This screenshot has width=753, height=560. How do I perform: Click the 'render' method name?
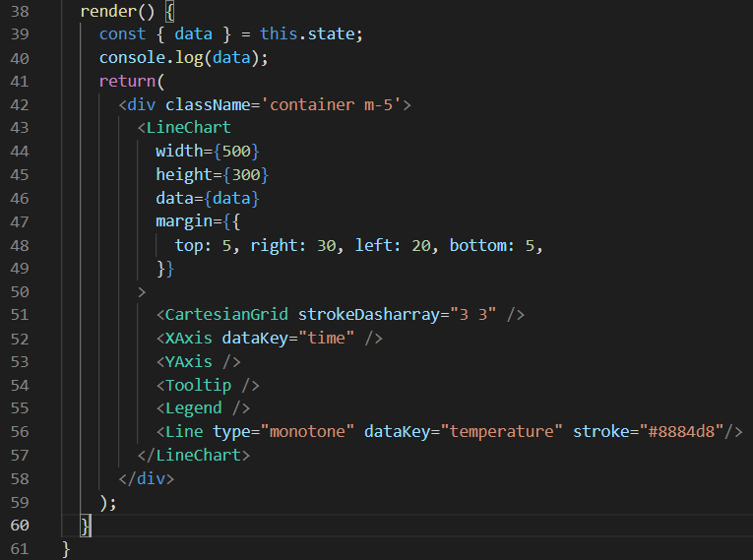click(x=108, y=11)
